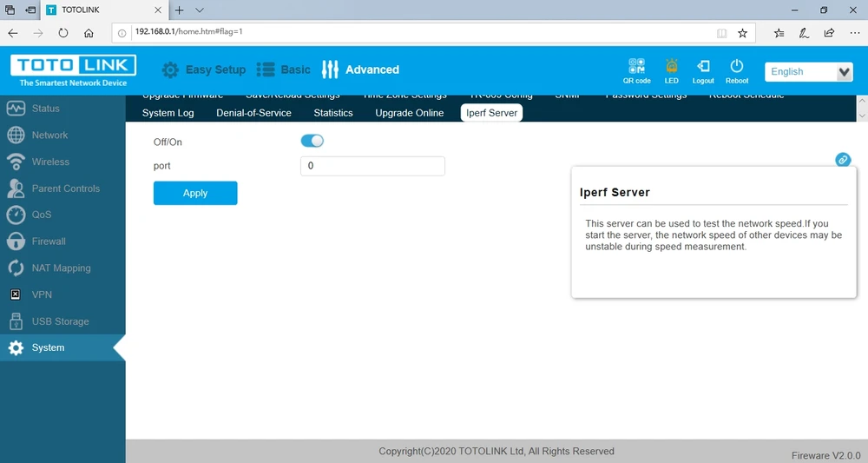Close the TOTOLINK browser tab
This screenshot has width=868, height=463.
pos(158,10)
